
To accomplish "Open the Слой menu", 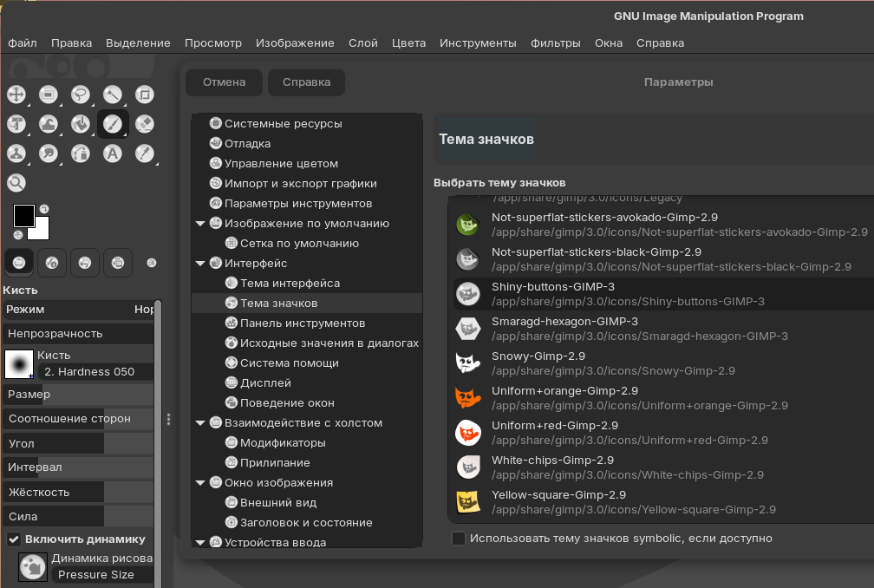I will click(362, 42).
